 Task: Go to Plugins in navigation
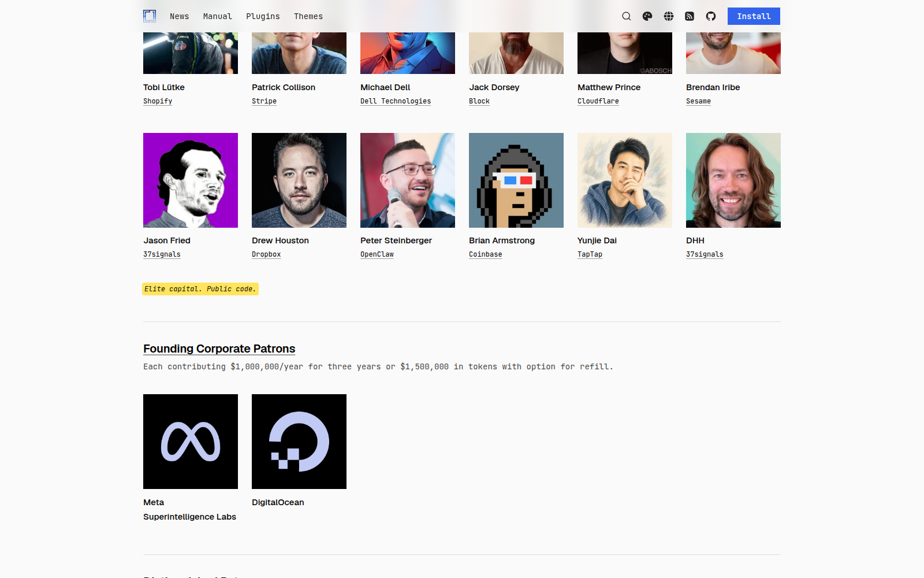(263, 16)
